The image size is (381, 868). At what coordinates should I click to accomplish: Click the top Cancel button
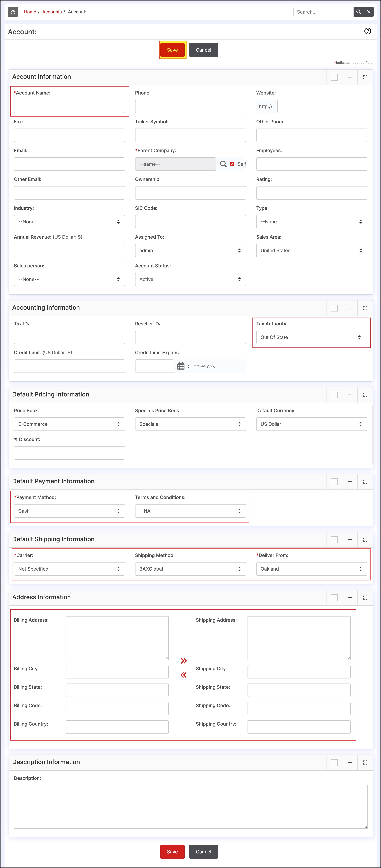pyautogui.click(x=203, y=50)
